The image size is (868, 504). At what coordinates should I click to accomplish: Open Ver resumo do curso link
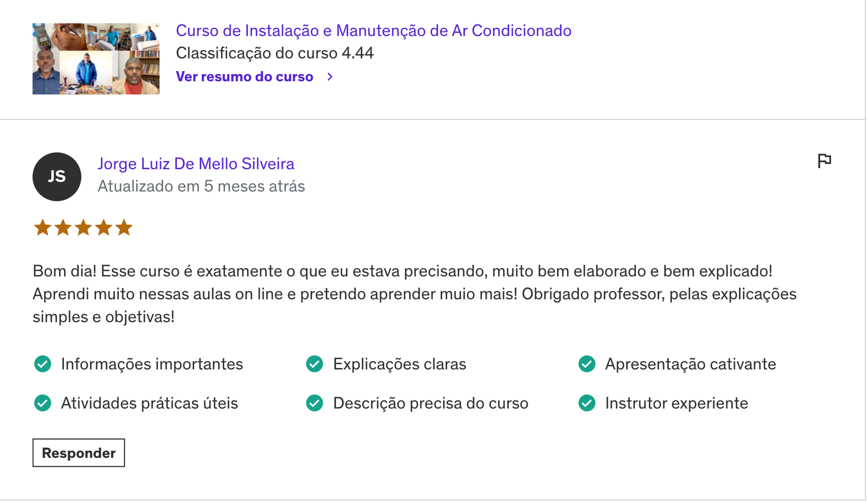(245, 77)
